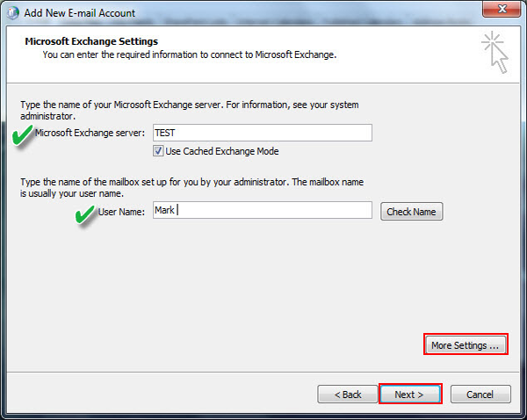Focus the User Name field containing Mark
Image resolution: width=527 pixels, height=420 pixels.
coord(261,211)
